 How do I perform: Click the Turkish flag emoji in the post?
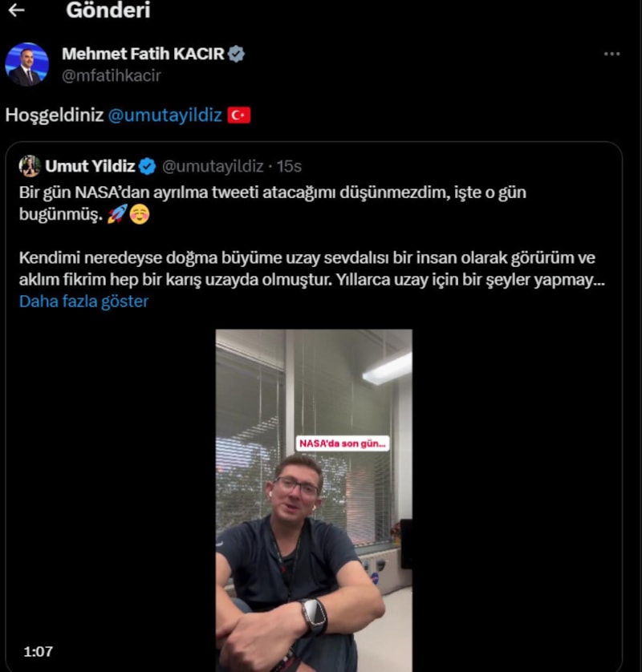(239, 115)
